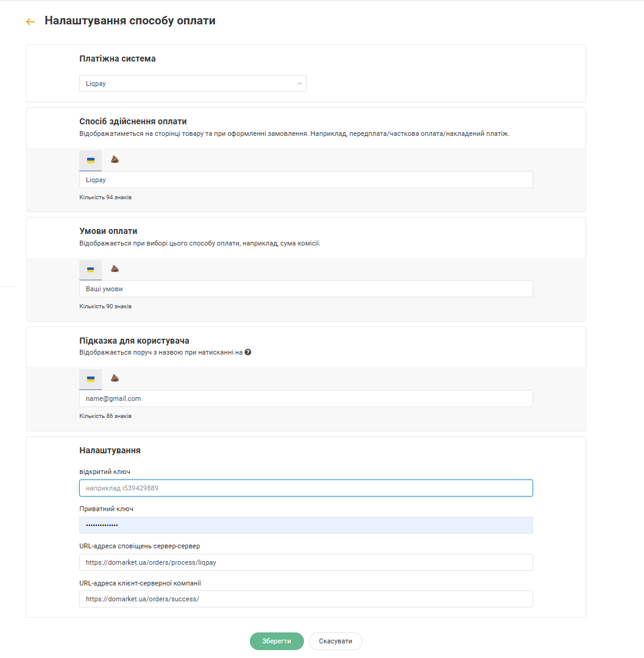
Task: Select poop emoji tab under Спосіб здійснення оплати
Action: click(x=115, y=160)
